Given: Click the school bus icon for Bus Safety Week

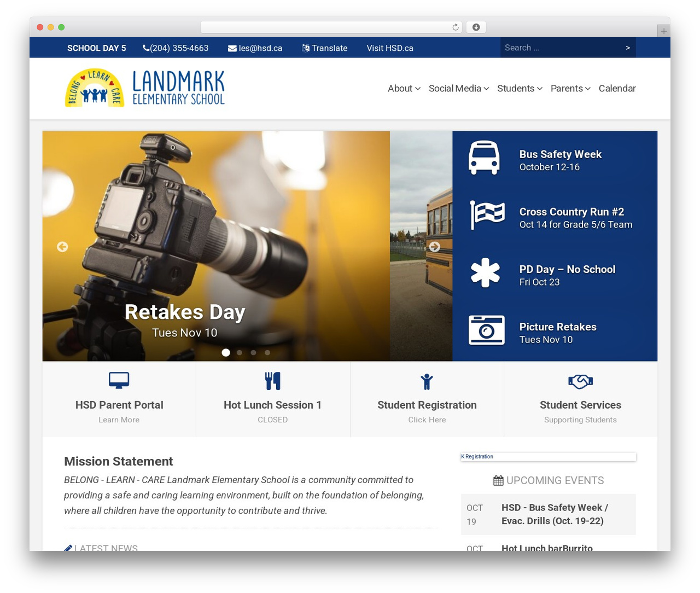Looking at the screenshot, I should pos(484,158).
